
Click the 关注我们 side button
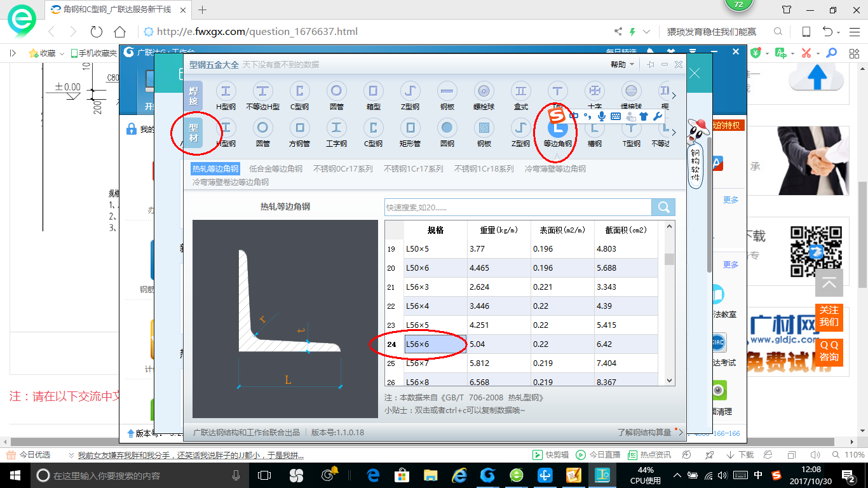[829, 316]
